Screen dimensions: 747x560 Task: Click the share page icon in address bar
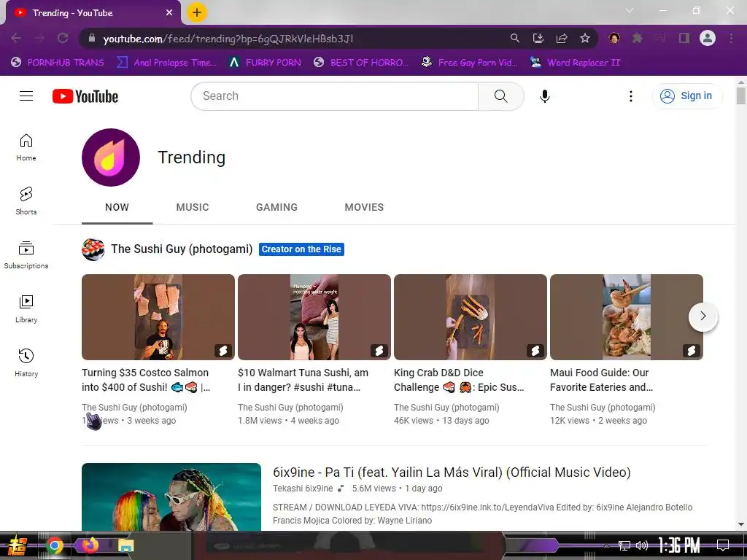[x=562, y=38]
